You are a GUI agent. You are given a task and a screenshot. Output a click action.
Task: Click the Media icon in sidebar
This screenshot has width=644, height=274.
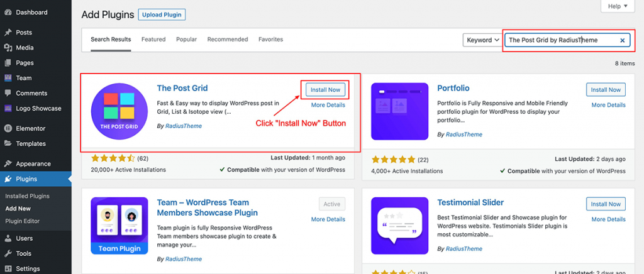8,48
